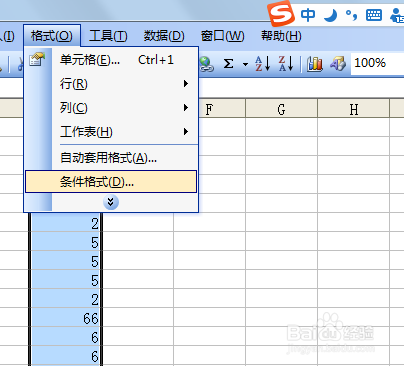Click the format cells icon in menu
Viewport: 404px width, 366px height.
tap(37, 59)
